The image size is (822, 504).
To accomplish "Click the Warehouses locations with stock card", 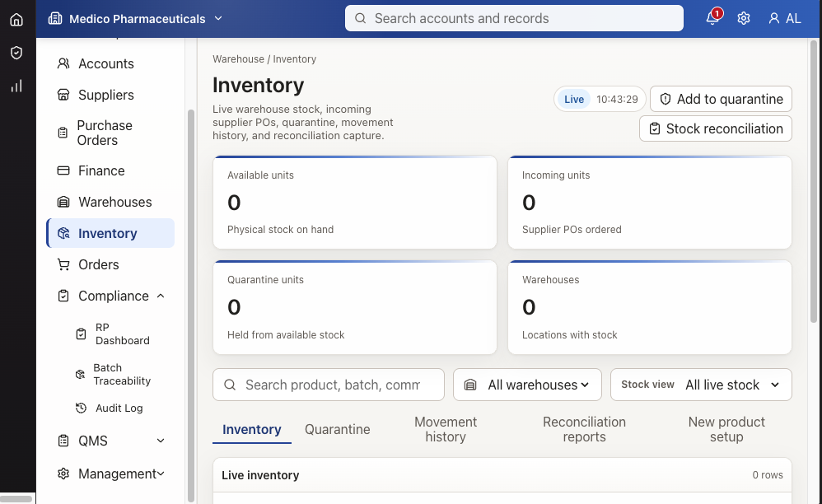I will [x=650, y=307].
